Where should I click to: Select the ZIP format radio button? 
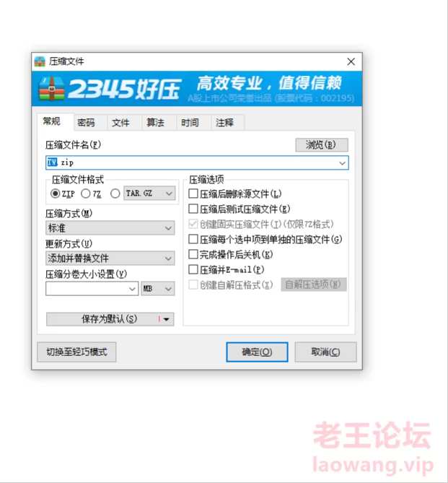pos(55,193)
